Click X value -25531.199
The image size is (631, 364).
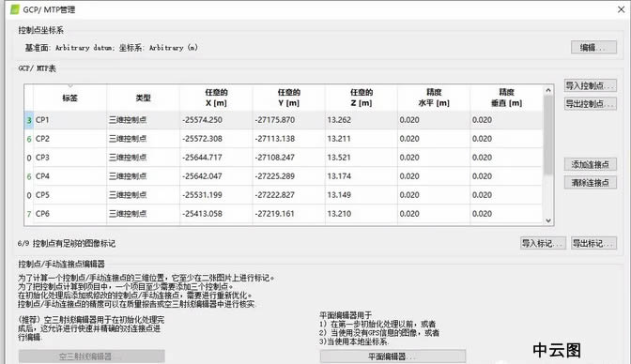click(x=202, y=195)
